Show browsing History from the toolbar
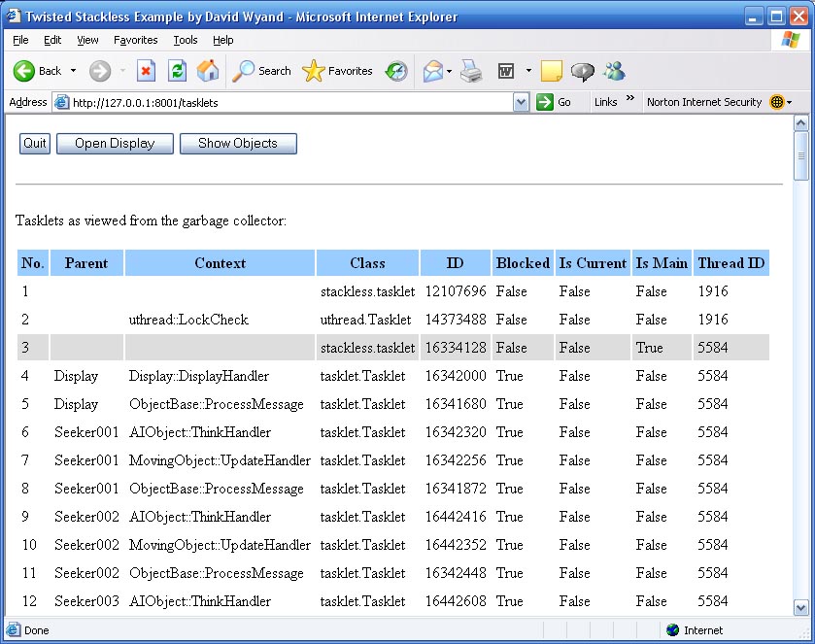815x644 pixels. click(x=396, y=71)
